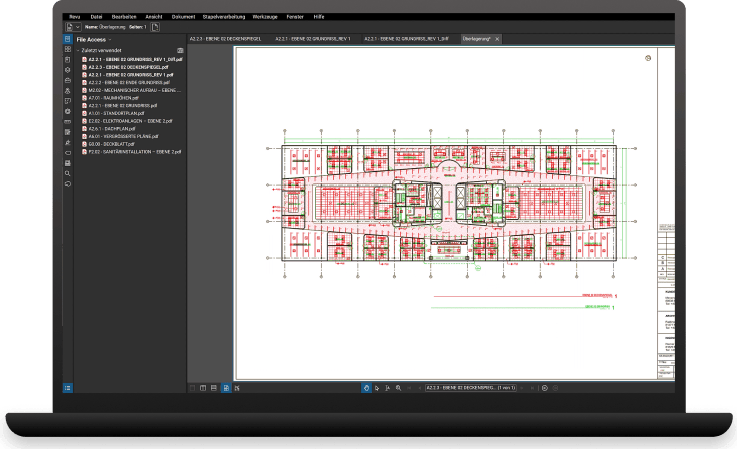Open G0.00 - DECKBLATT.pdf from recent list
This screenshot has height=449, width=737.
tap(111, 144)
